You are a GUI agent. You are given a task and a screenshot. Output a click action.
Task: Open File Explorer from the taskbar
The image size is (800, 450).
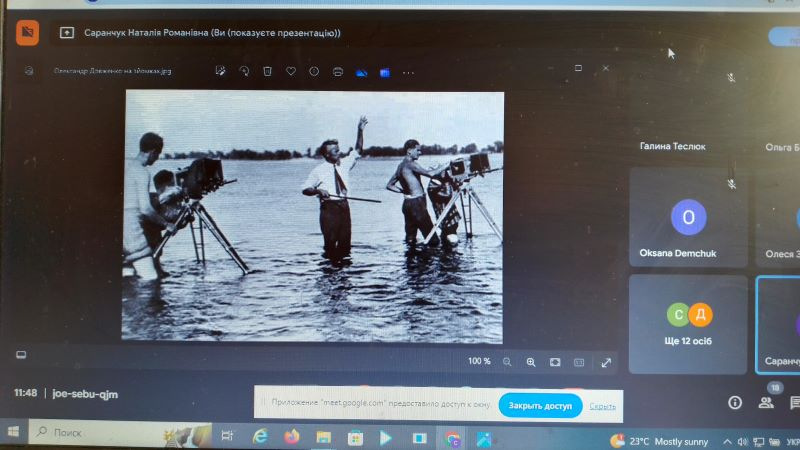[x=323, y=437]
